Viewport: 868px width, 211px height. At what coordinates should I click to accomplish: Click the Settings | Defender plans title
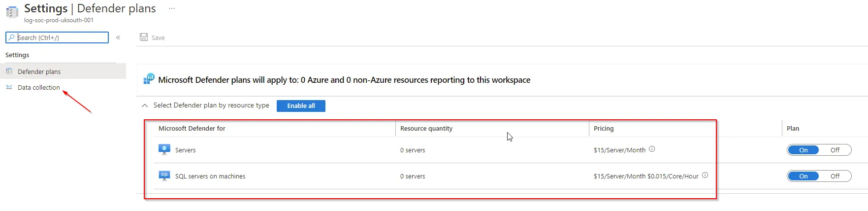pos(90,8)
